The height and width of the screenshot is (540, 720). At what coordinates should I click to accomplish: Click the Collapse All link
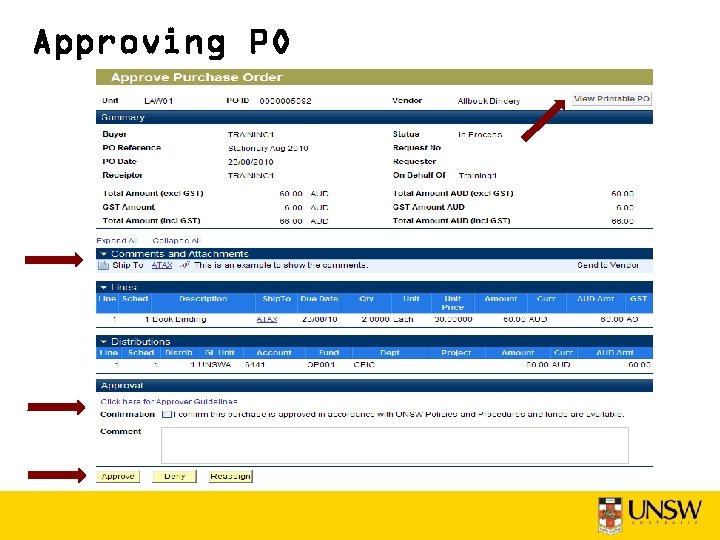pos(177,241)
